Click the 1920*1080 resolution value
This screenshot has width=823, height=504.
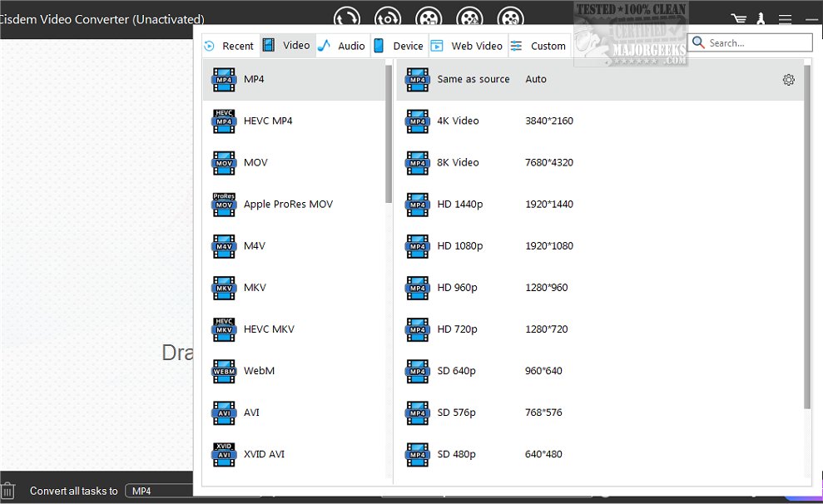point(549,246)
